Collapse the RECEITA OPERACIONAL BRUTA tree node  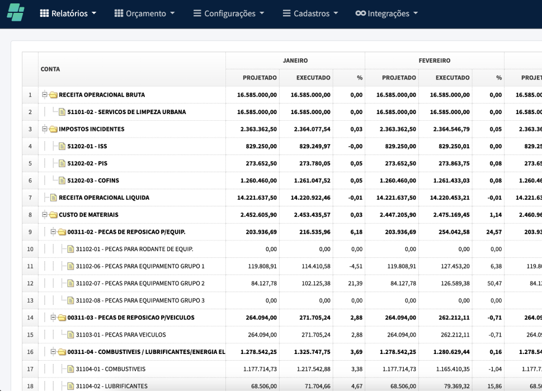click(x=45, y=95)
